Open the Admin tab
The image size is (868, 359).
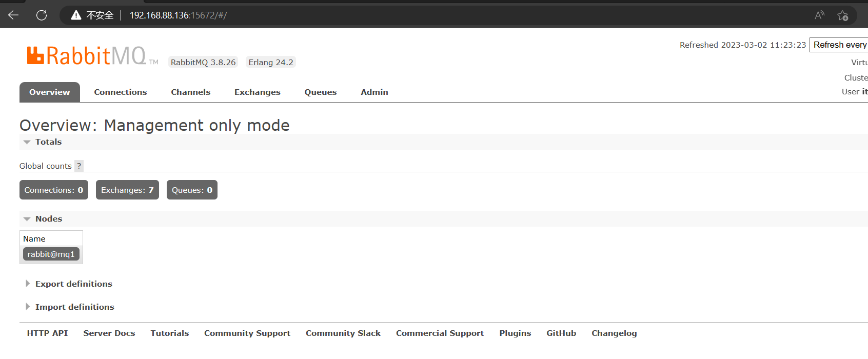(374, 92)
